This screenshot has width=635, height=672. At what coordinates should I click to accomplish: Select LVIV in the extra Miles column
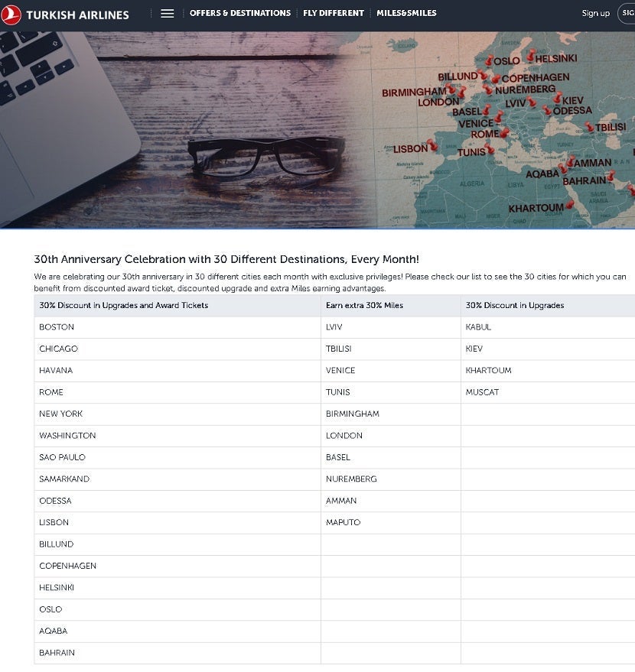(x=334, y=327)
